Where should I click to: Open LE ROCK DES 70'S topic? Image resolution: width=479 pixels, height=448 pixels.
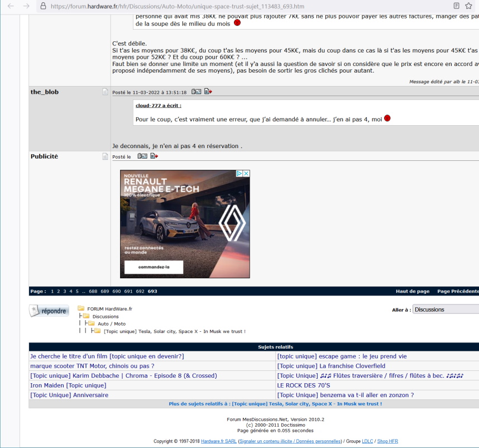coord(303,385)
